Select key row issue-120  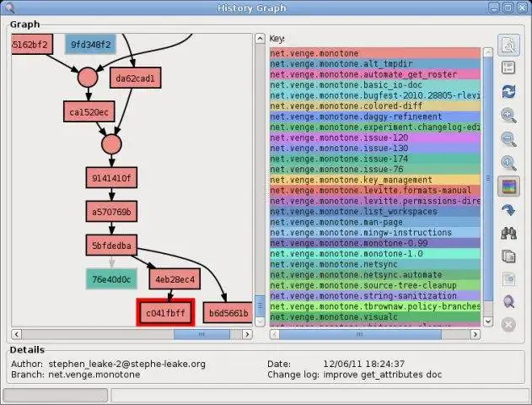(x=375, y=138)
